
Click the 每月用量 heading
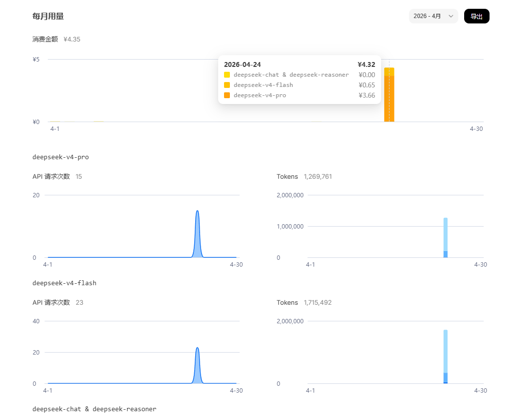[x=48, y=16]
